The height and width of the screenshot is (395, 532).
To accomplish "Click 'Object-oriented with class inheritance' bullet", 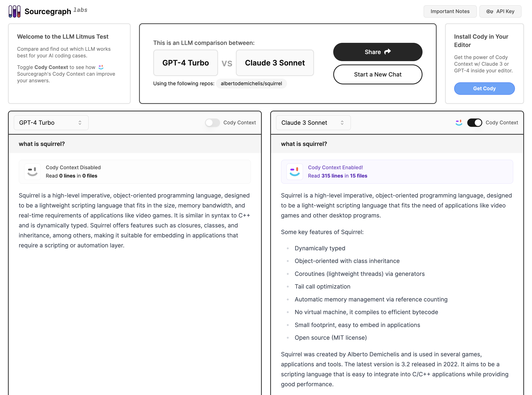I will coord(347,261).
